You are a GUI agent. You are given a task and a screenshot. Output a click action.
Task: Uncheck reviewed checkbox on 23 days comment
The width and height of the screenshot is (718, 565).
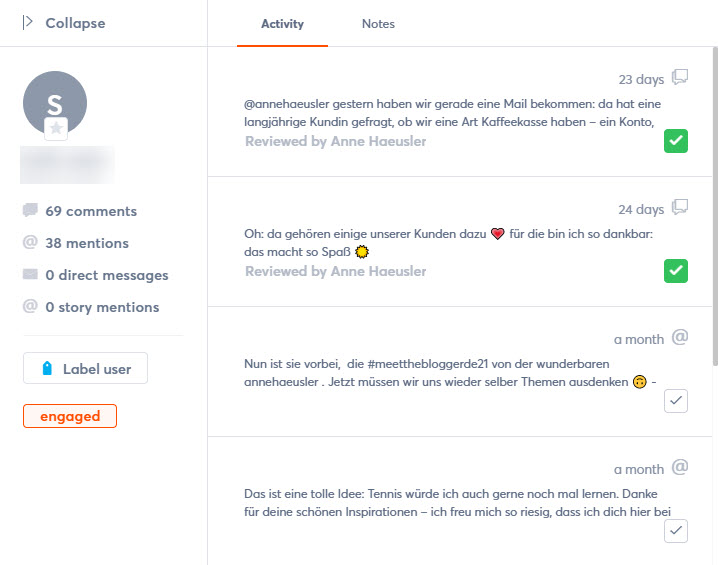point(676,141)
